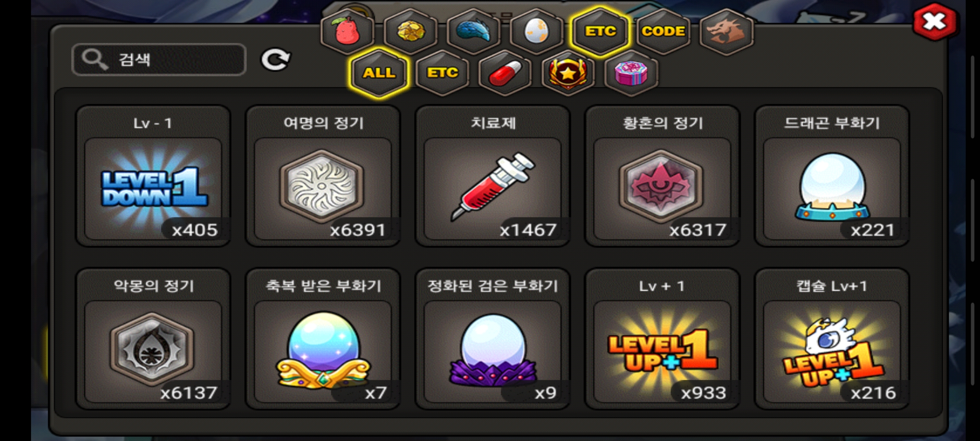Choose the 치료제 syringe item
Viewport: 980px width, 441px height.
click(x=493, y=176)
